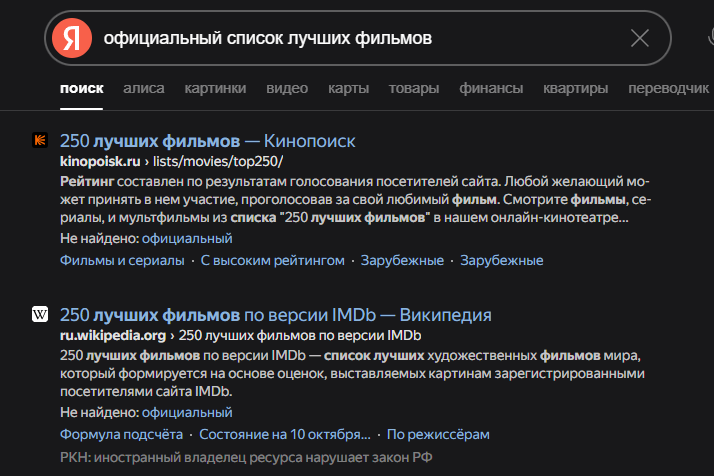Switch to the «алиса» tab
The width and height of the screenshot is (714, 476).
tap(144, 88)
